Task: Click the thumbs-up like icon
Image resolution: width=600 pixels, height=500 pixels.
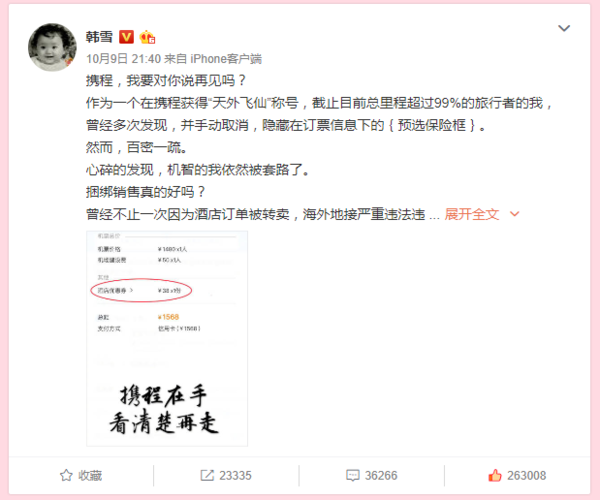Action: (x=495, y=476)
